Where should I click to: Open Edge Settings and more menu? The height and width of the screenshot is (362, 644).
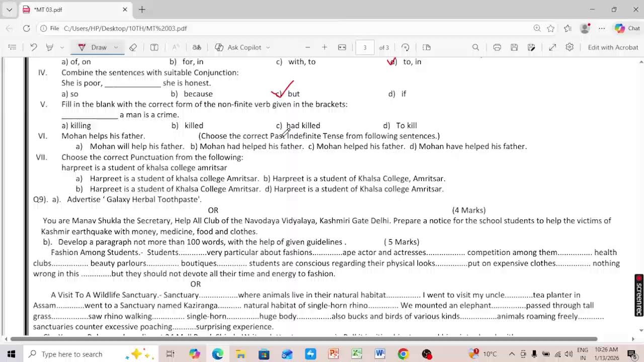pos(602,28)
